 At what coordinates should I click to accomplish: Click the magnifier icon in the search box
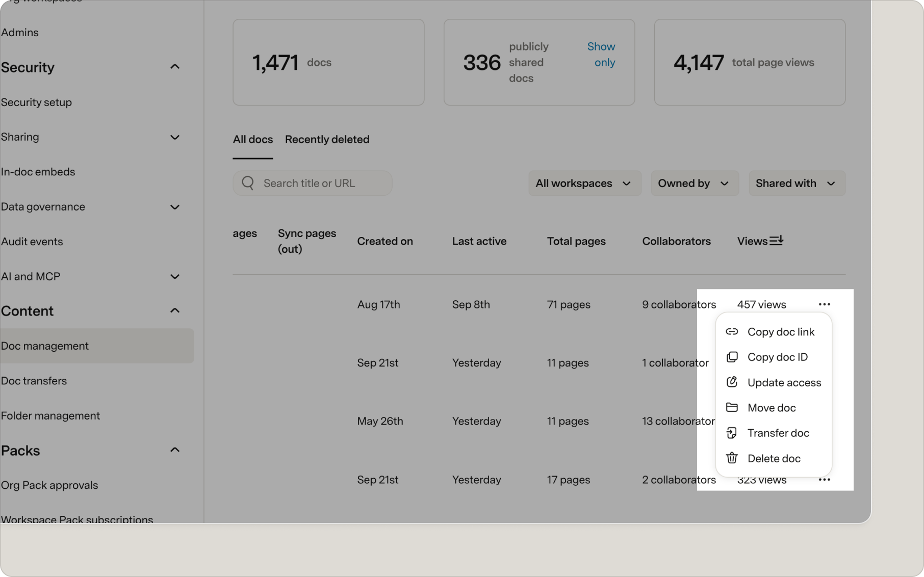[x=248, y=183]
